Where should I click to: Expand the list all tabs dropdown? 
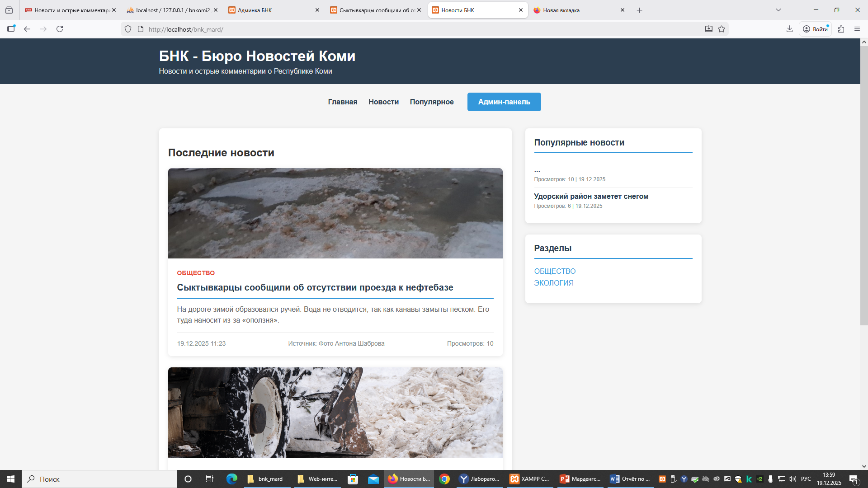coord(778,10)
